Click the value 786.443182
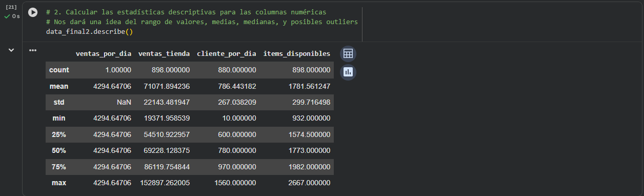The width and height of the screenshot is (644, 196). click(236, 86)
